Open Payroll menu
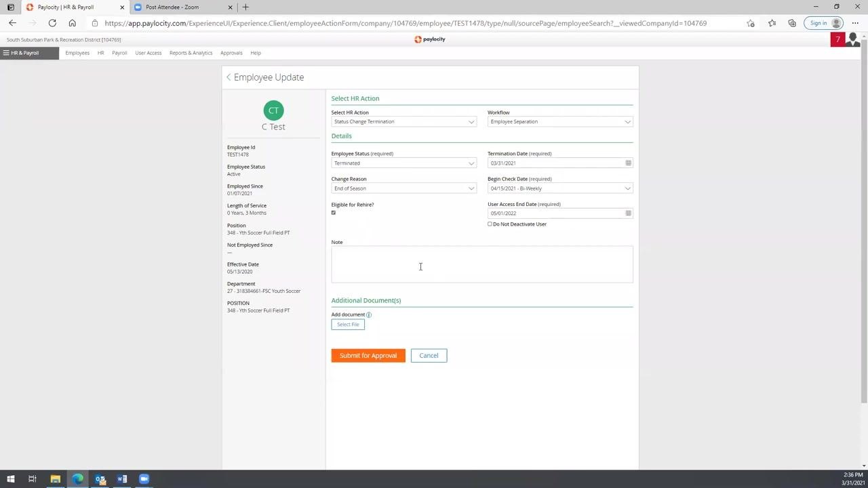Viewport: 868px width, 488px height. (x=119, y=53)
